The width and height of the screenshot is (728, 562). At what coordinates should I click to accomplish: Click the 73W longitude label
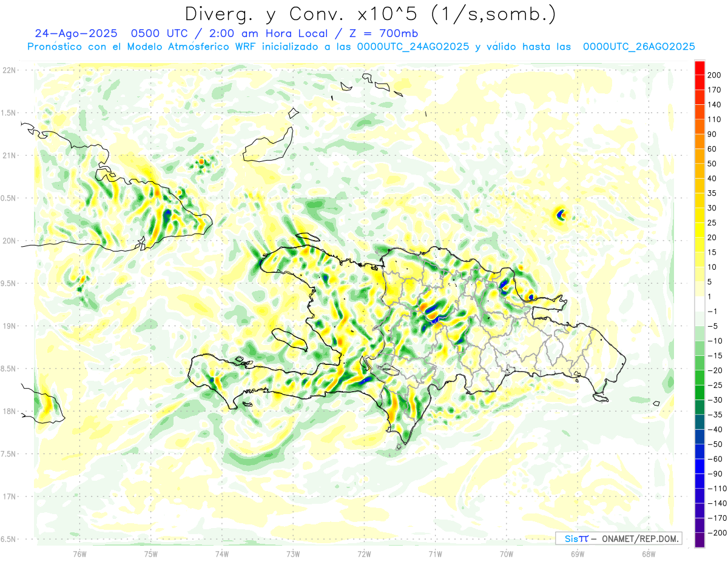(293, 554)
